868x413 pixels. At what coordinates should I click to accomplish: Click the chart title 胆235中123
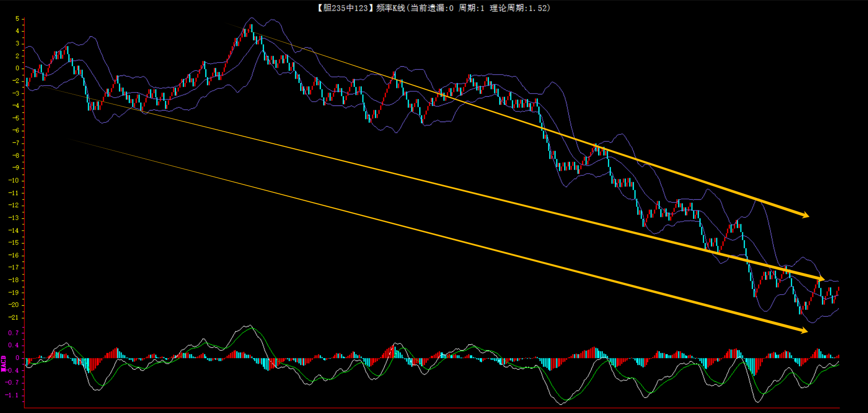pos(342,8)
